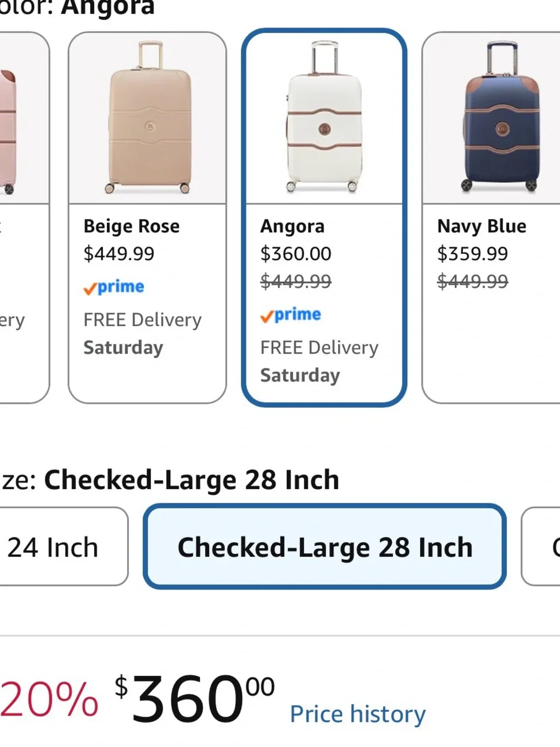Click the Angora color label text
Screen dimensions: 560x747
click(292, 226)
